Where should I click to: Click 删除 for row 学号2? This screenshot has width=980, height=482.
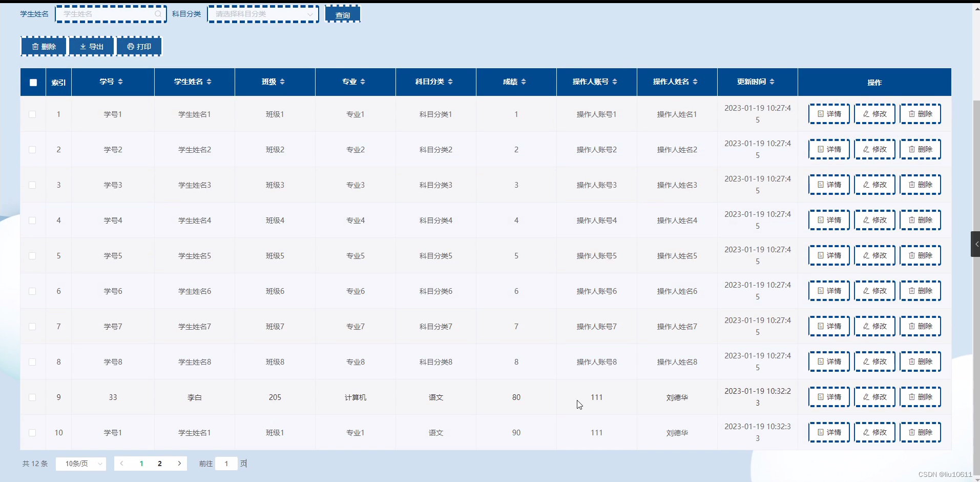[x=921, y=149]
